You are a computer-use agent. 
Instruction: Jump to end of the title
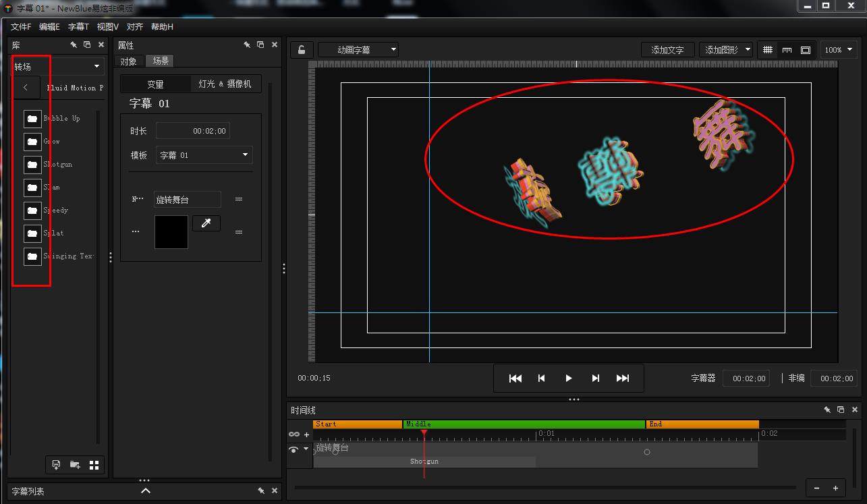(623, 379)
